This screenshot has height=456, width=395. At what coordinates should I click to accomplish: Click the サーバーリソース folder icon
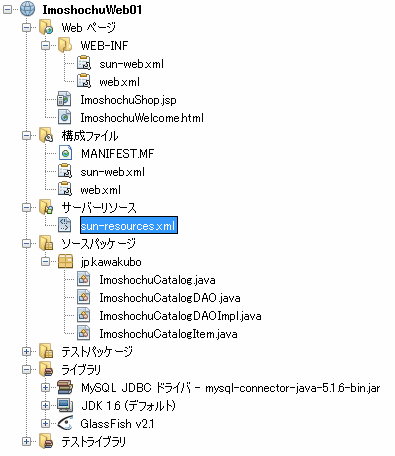coord(46,207)
